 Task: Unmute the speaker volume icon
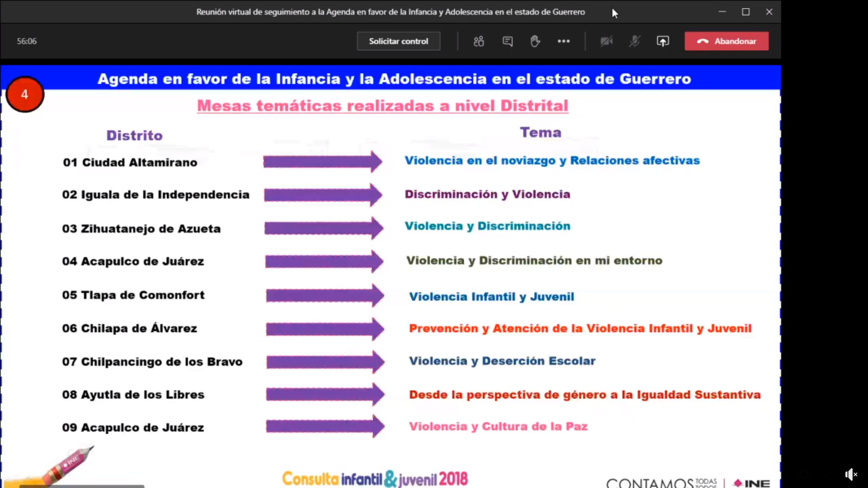[x=851, y=474]
